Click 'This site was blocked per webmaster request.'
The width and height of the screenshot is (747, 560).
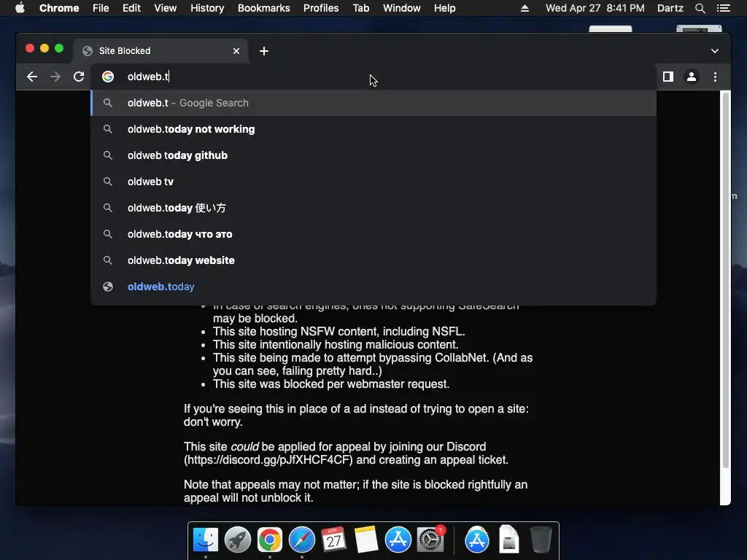tap(331, 384)
